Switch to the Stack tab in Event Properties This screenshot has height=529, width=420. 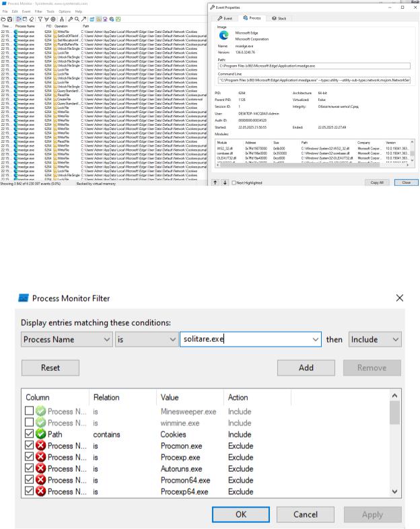coord(279,18)
